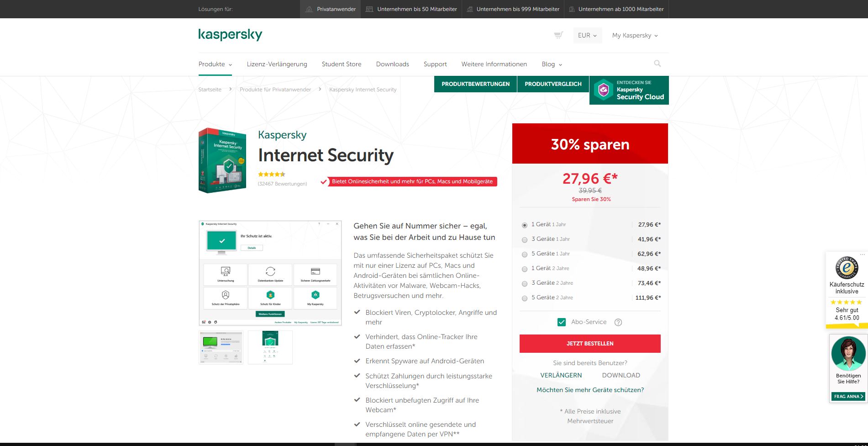The width and height of the screenshot is (868, 446).
Task: Go to the Produkte für Privatanwender breadcrumb
Action: (x=275, y=90)
